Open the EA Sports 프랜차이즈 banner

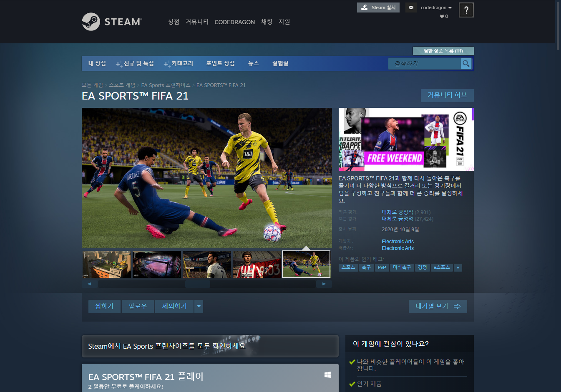click(210, 346)
